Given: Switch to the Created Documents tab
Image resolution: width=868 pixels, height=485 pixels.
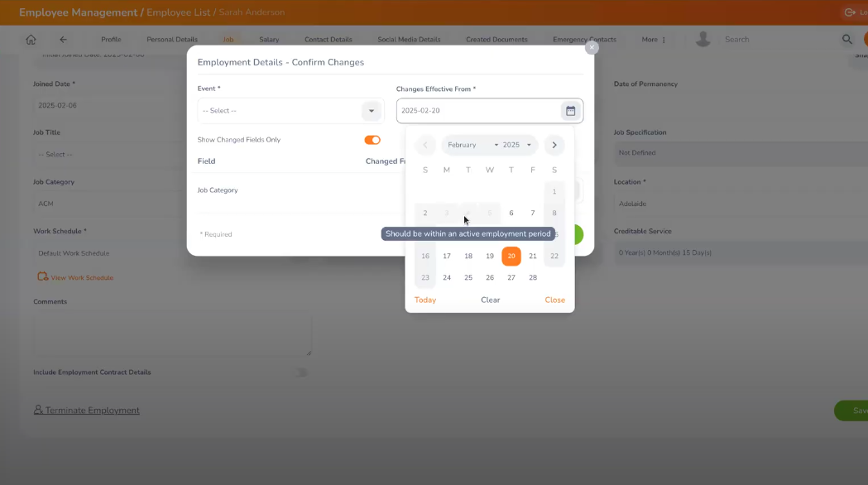Looking at the screenshot, I should tap(496, 40).
